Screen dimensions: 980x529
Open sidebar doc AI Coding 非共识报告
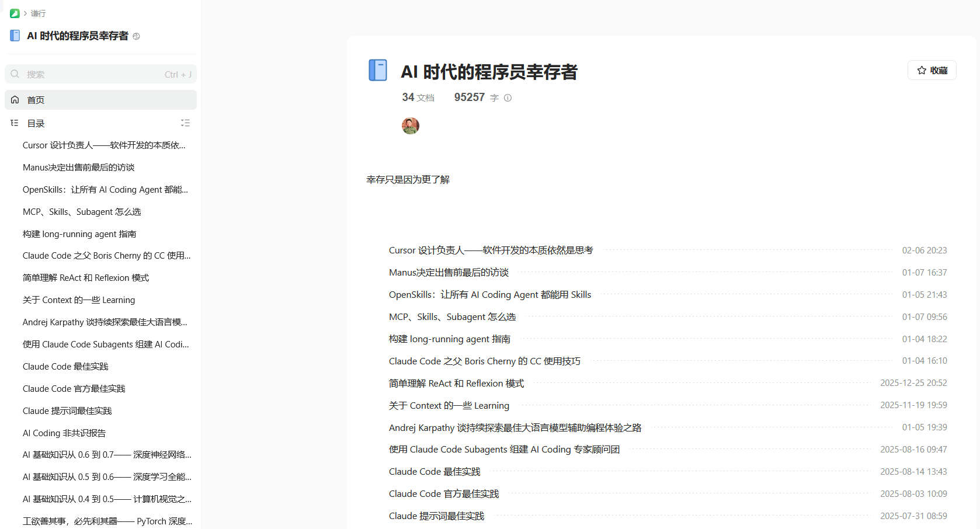coord(64,433)
